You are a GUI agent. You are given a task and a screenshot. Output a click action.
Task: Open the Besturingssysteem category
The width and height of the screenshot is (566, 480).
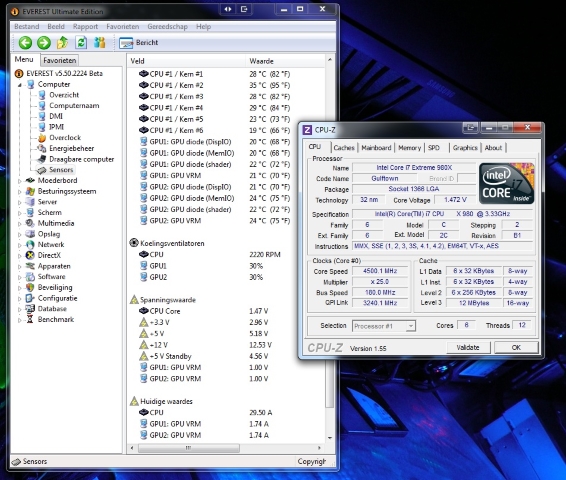(67, 191)
